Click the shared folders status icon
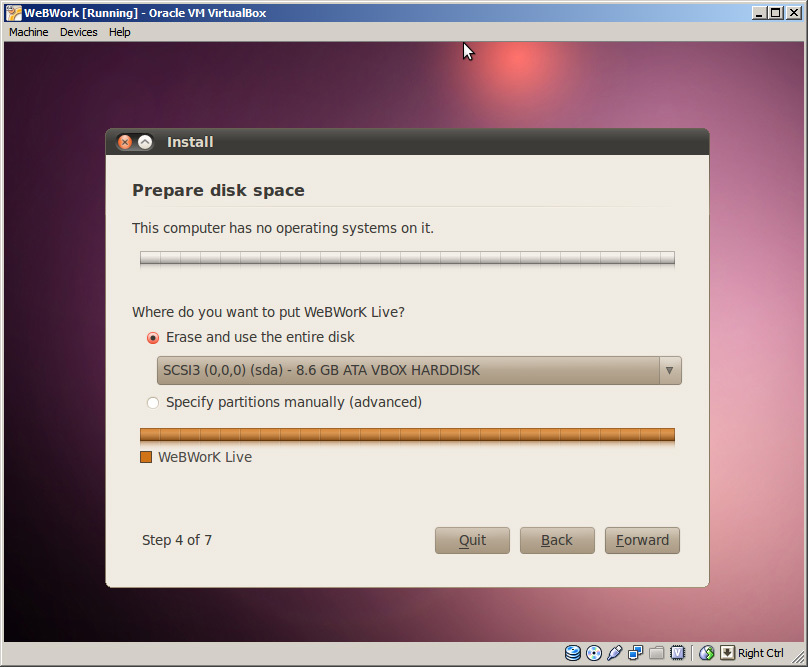 [x=656, y=653]
